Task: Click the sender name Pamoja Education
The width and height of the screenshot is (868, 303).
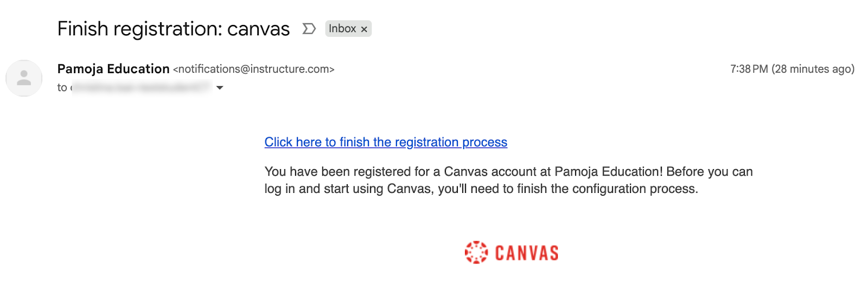Action: [x=113, y=69]
